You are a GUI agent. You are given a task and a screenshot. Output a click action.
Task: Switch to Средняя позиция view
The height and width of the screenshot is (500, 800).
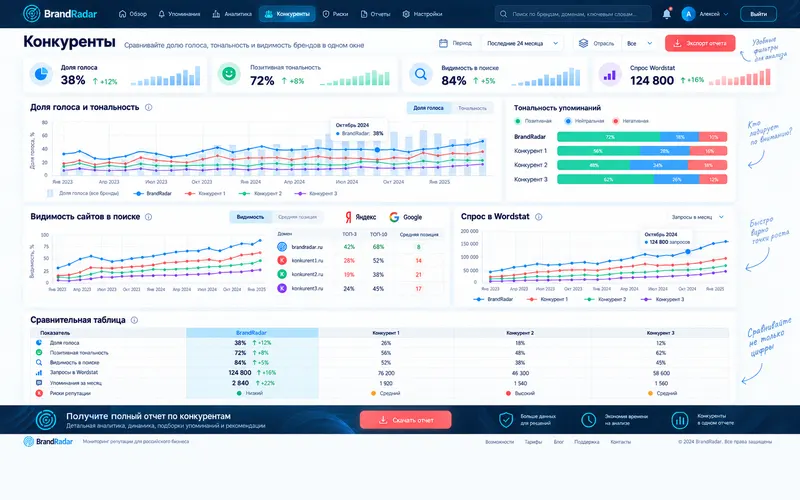(297, 217)
